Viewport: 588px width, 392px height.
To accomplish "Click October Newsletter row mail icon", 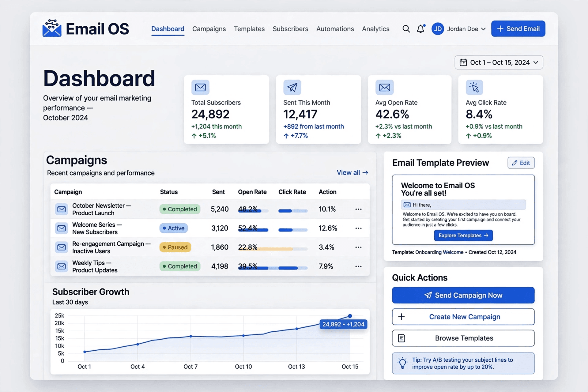I will pos(62,209).
